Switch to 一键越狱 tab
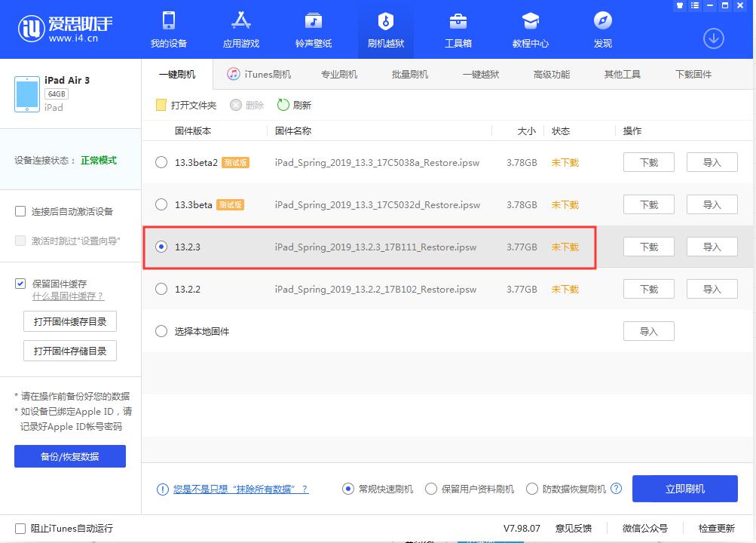Screen dimensions: 756x543 point(481,74)
